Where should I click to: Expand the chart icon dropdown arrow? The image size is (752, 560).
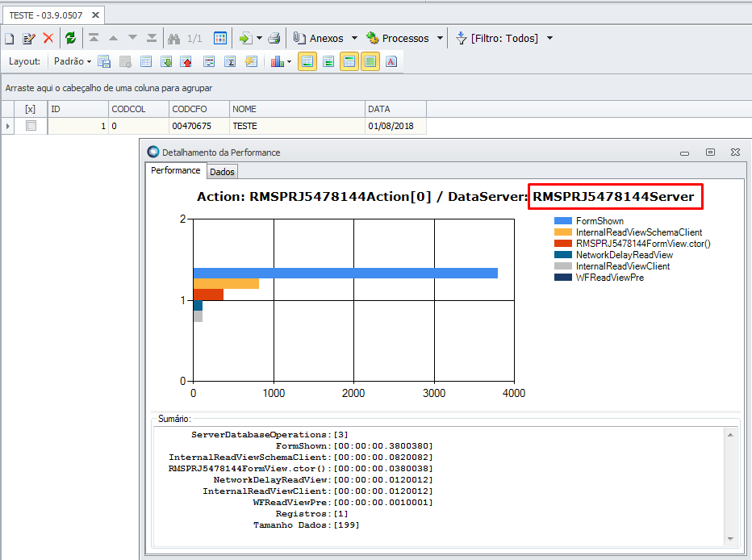point(289,61)
